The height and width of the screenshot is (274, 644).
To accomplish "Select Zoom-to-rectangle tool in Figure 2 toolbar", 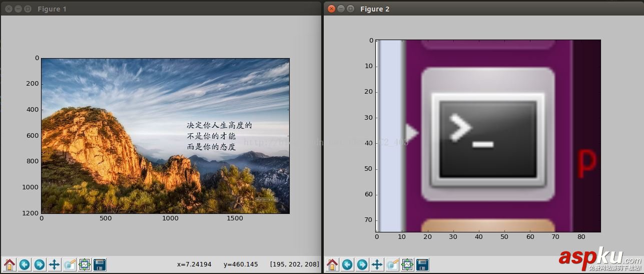I will [392, 264].
